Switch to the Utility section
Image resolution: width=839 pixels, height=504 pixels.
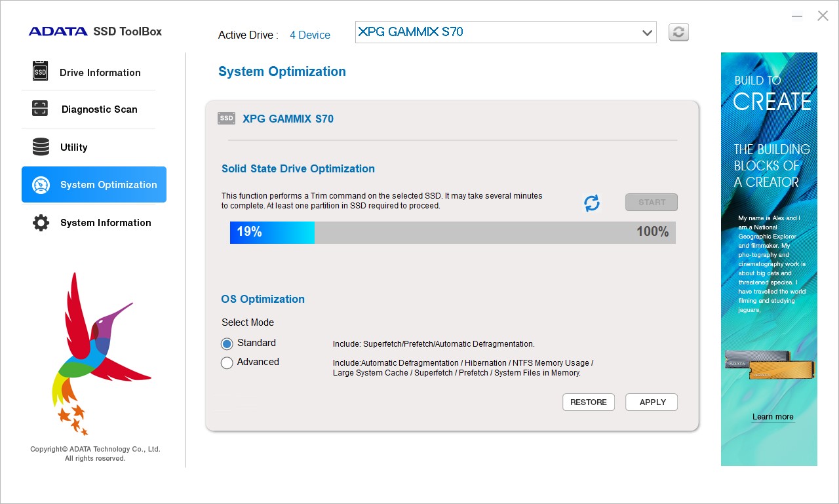tap(73, 147)
